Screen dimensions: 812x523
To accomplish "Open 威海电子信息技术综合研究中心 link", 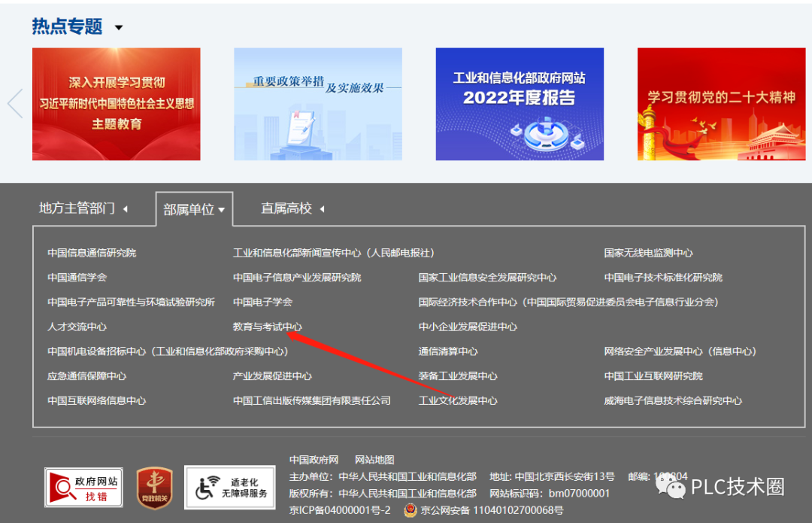I will [x=673, y=400].
